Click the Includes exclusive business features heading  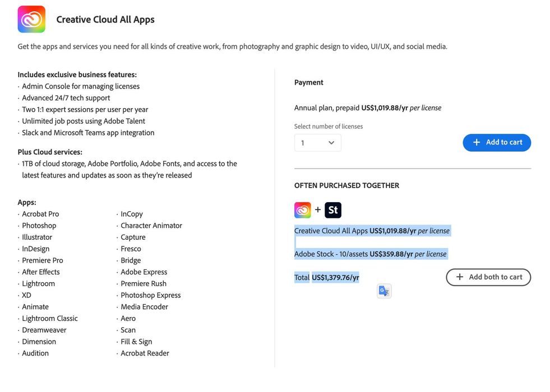(x=77, y=74)
